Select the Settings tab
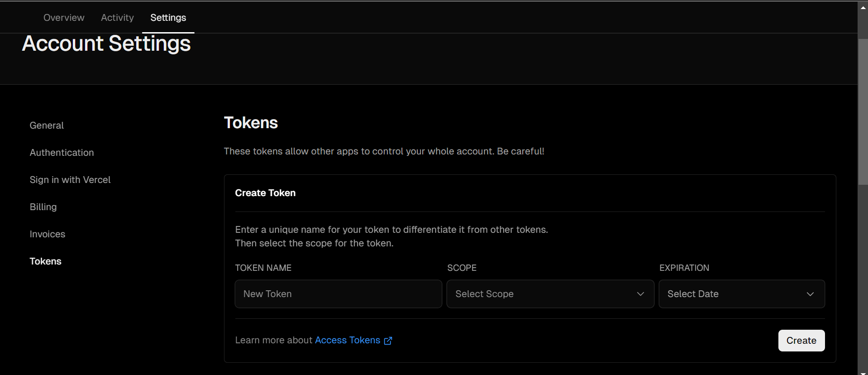 tap(168, 18)
